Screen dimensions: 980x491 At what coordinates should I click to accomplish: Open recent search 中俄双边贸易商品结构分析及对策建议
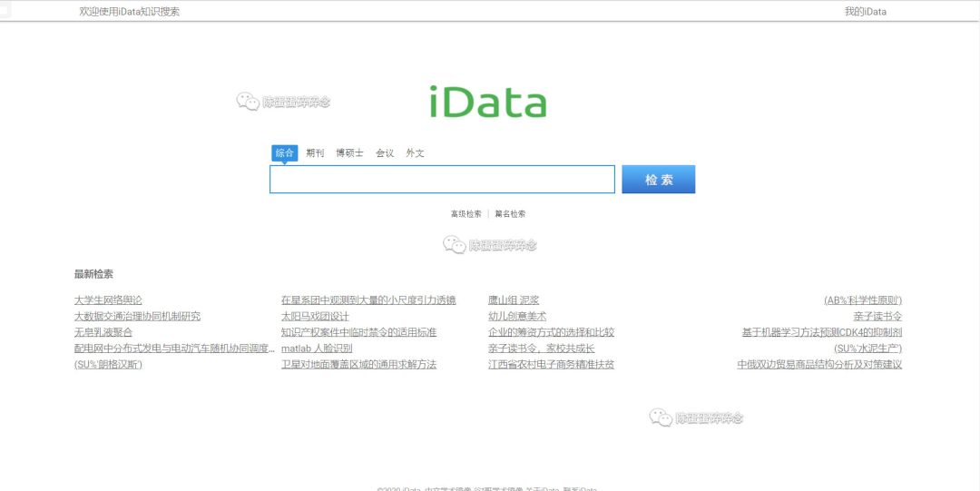(x=819, y=365)
